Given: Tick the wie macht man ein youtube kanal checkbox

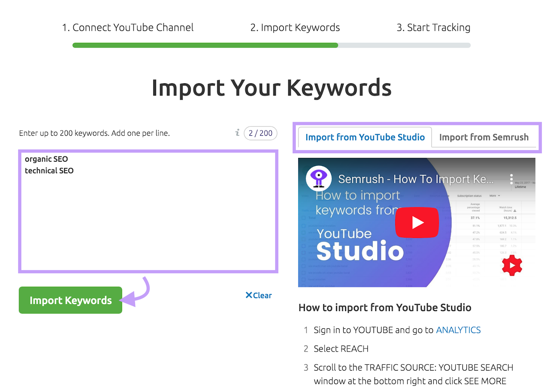Looking at the screenshot, I should click(303, 266).
